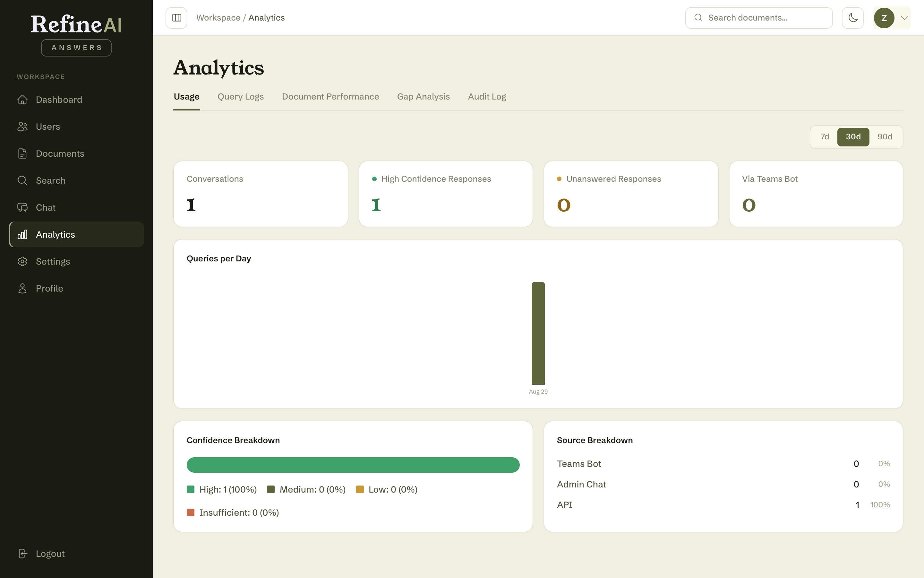This screenshot has height=578, width=924.
Task: Click the Aug 29 axis label
Action: (538, 391)
